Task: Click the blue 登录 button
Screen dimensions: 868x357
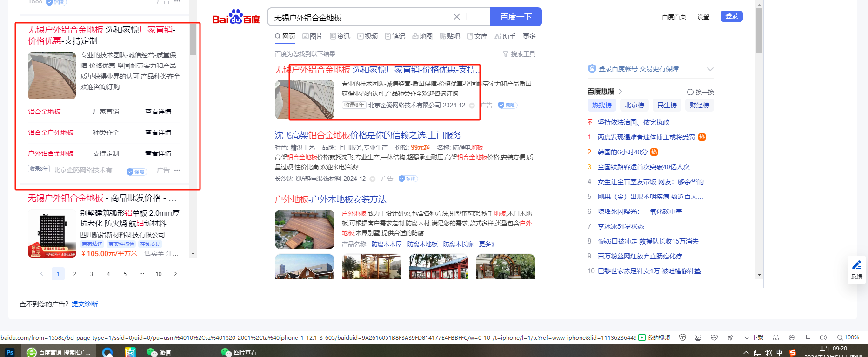Action: pyautogui.click(x=732, y=16)
